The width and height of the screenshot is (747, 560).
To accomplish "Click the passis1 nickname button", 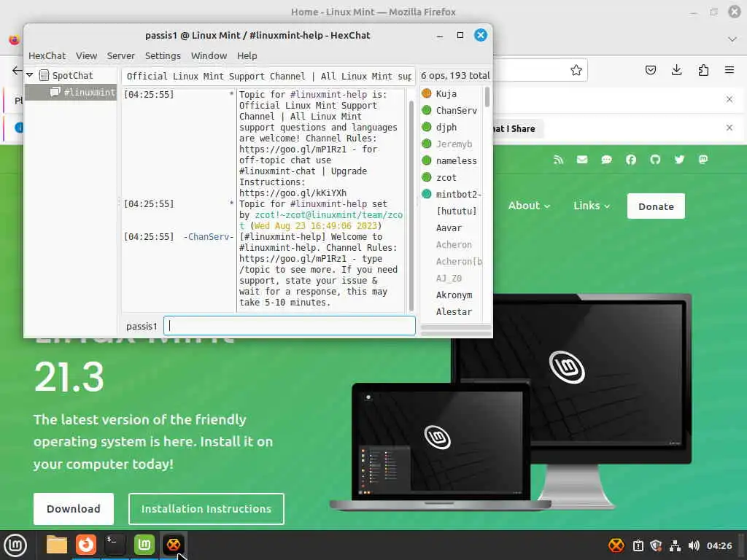I will pyautogui.click(x=142, y=326).
